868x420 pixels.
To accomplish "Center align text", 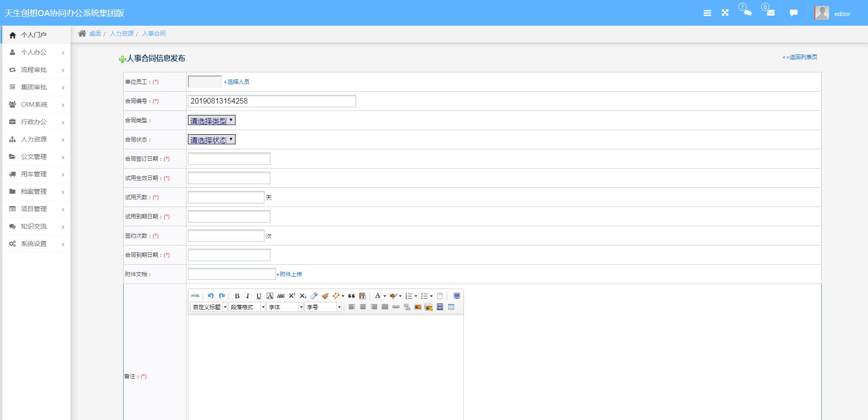I will point(363,307).
